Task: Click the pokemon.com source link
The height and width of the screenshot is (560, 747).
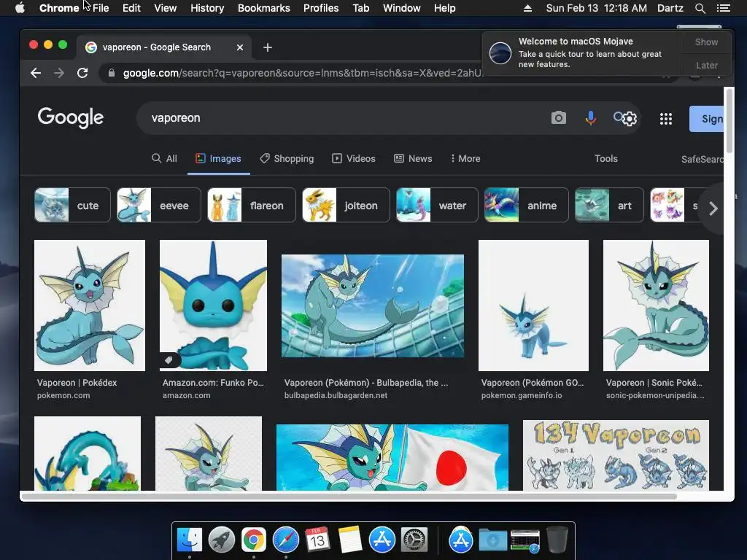Action: pos(63,395)
